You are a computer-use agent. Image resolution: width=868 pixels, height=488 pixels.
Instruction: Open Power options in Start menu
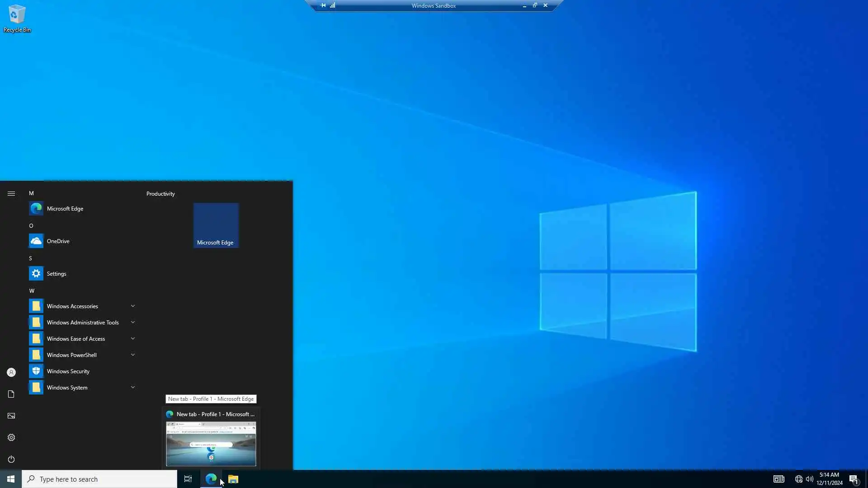(x=11, y=459)
